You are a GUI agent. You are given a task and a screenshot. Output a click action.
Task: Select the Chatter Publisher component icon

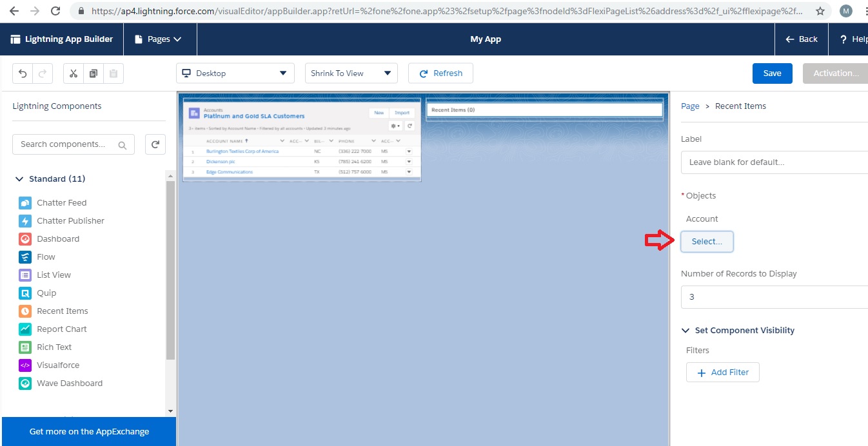pyautogui.click(x=25, y=220)
